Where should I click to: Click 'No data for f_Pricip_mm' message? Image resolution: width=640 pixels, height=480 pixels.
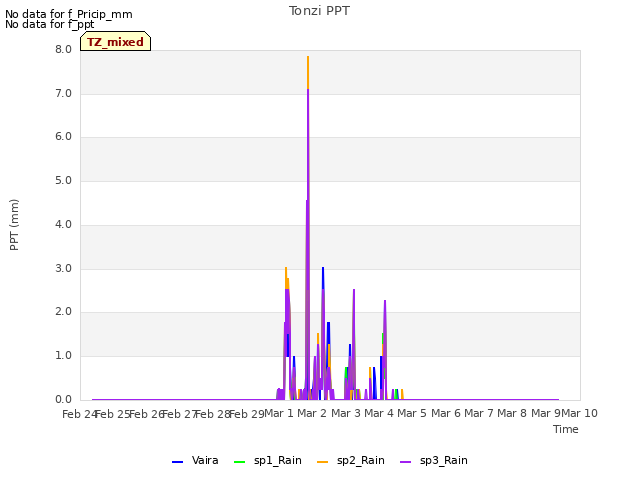click(69, 14)
